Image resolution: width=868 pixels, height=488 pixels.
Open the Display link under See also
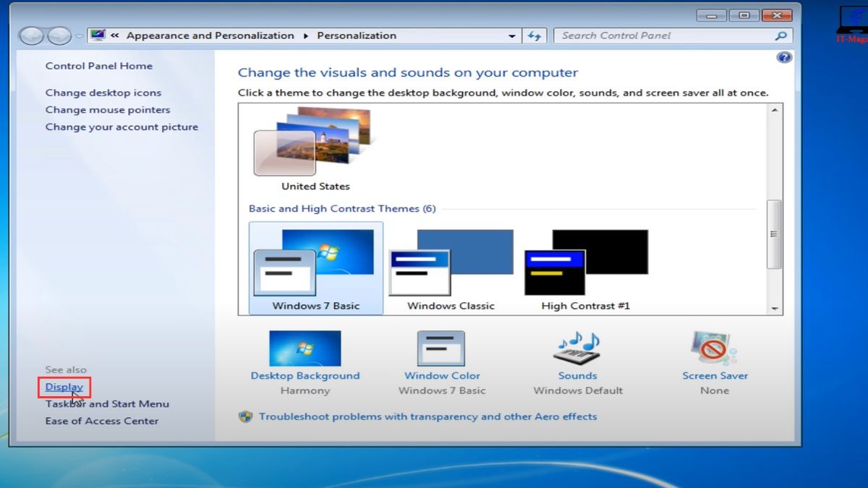(64, 387)
